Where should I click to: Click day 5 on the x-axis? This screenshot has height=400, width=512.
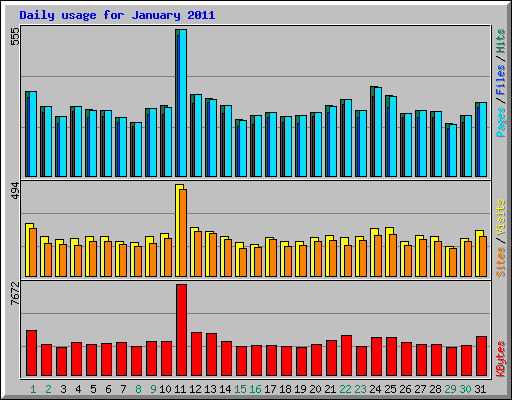point(93,389)
